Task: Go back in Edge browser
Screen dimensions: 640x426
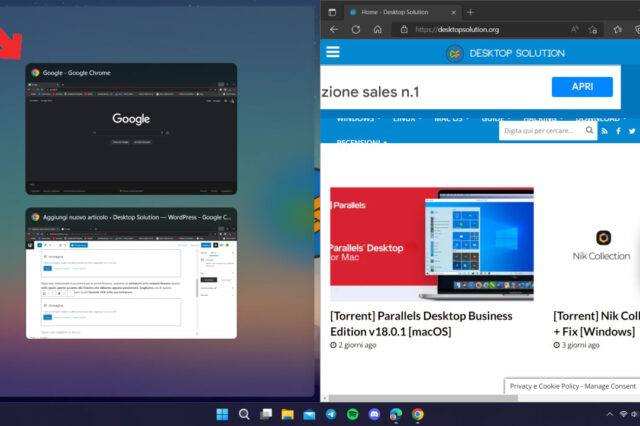Action: click(334, 29)
